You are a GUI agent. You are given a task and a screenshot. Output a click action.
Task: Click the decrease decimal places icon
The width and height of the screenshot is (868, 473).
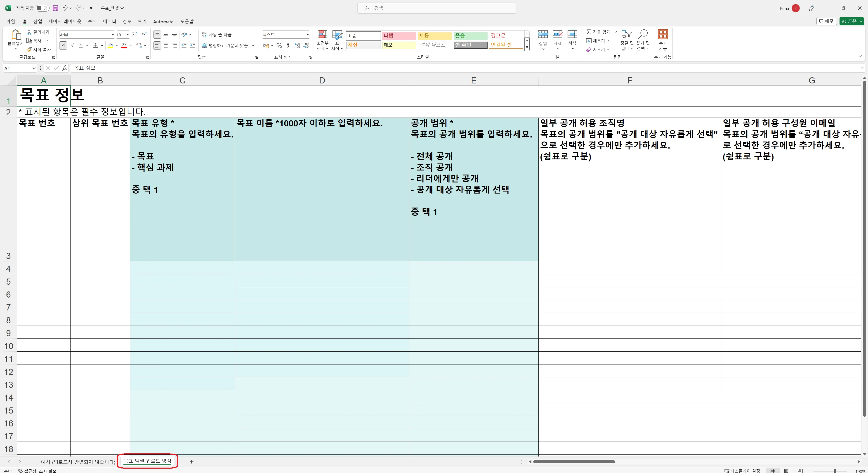pos(306,45)
